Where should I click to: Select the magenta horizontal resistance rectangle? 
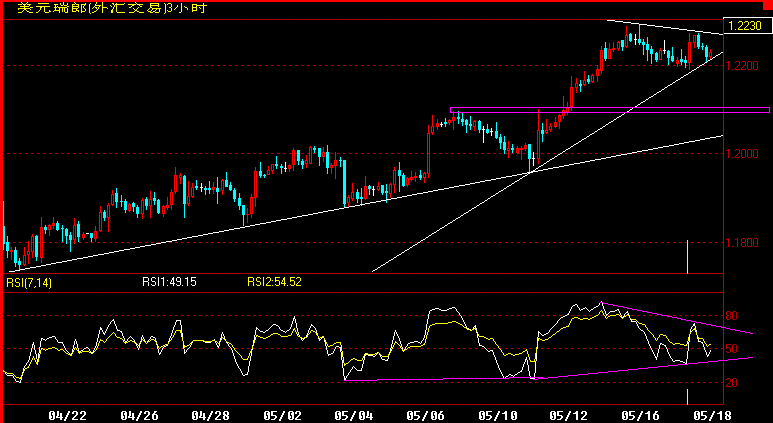(x=610, y=110)
